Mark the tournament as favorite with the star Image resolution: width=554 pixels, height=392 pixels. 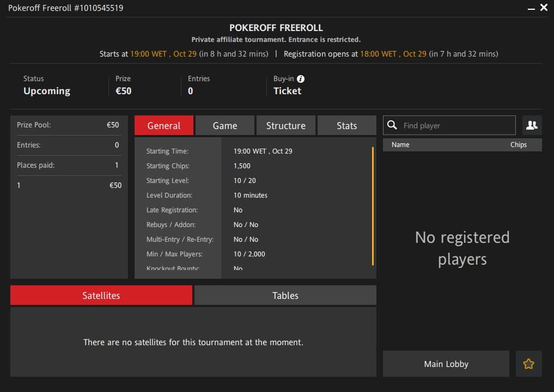coord(528,364)
